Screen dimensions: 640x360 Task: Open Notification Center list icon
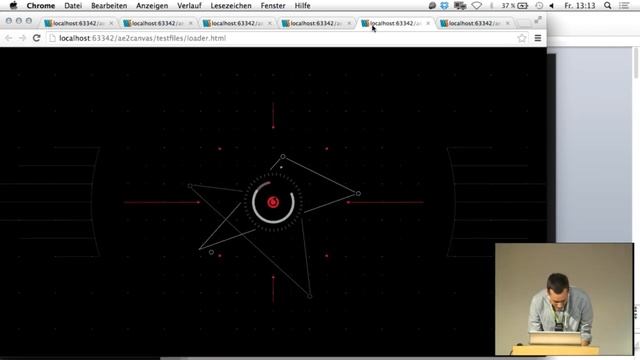(624, 5)
